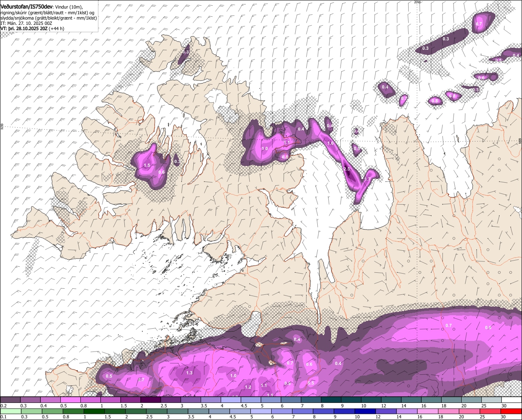Click the 'slydda/snjókoma' legend description line
The width and height of the screenshot is (522, 420).
tap(49, 18)
